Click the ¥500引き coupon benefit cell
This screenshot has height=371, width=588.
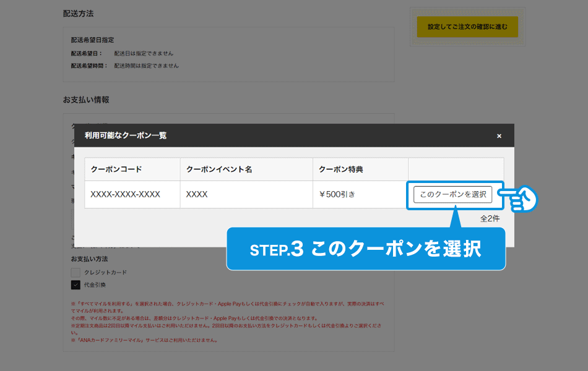(x=337, y=194)
